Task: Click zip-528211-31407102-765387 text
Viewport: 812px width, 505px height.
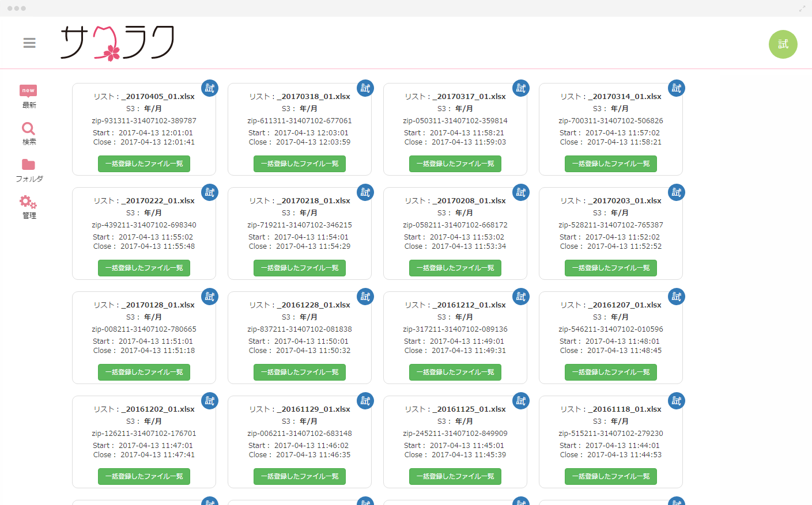Action: click(611, 225)
